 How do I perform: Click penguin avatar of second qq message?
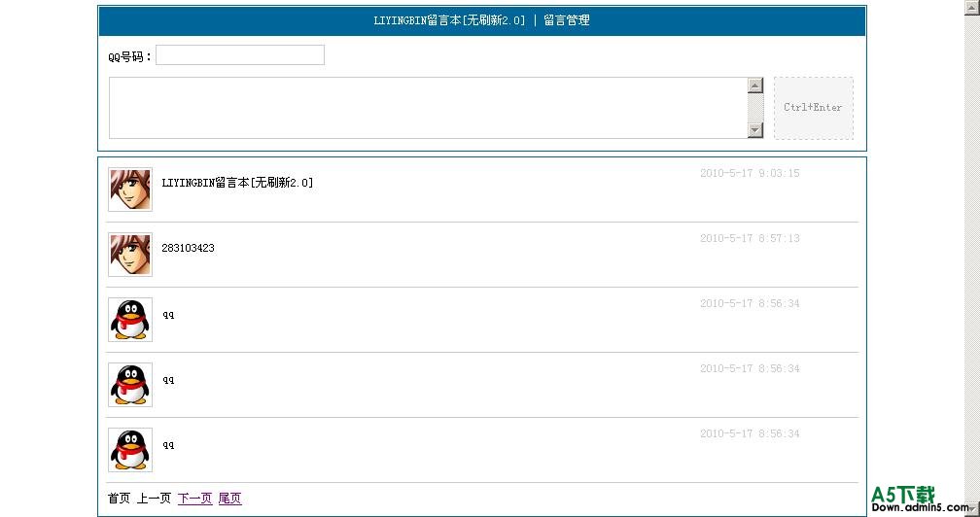click(x=130, y=385)
